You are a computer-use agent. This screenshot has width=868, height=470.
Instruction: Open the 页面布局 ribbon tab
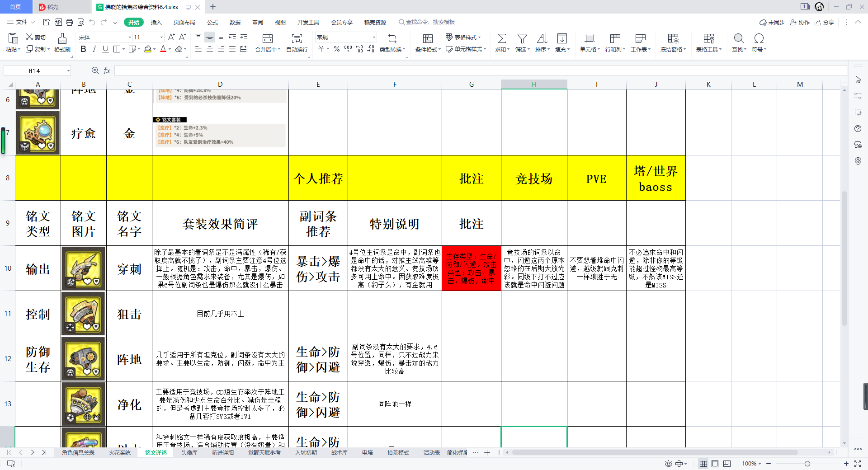[184, 22]
